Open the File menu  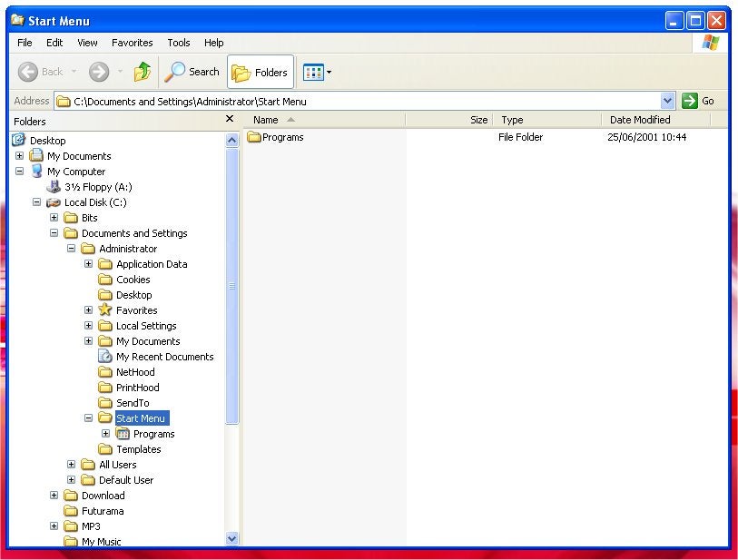(25, 43)
